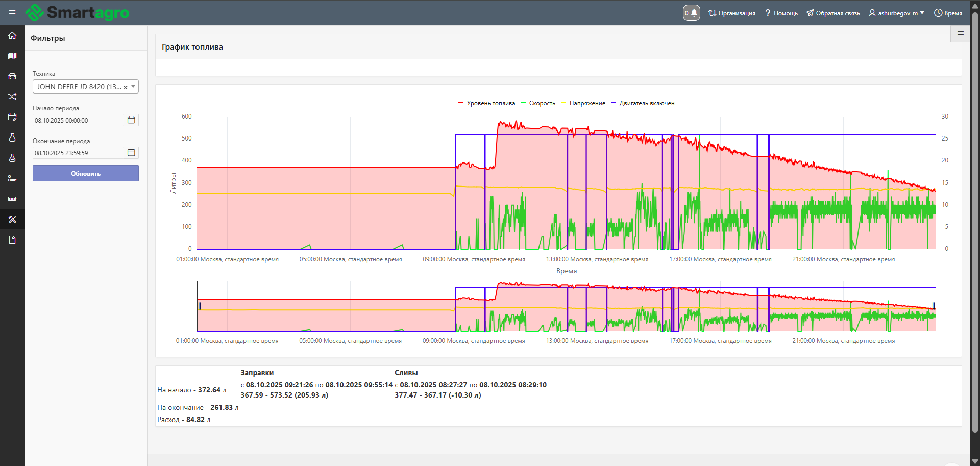Click the checklist sidebar icon
The height and width of the screenshot is (466, 980).
[12, 178]
